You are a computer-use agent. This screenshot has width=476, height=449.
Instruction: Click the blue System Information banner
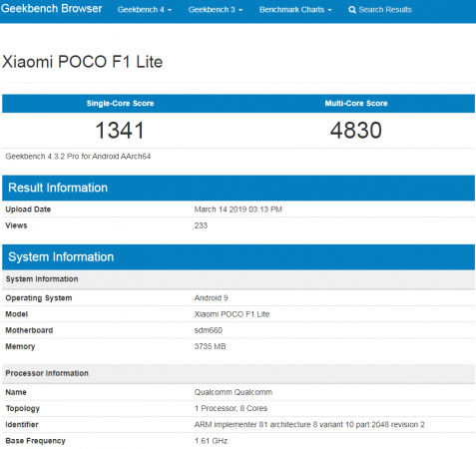click(x=238, y=257)
